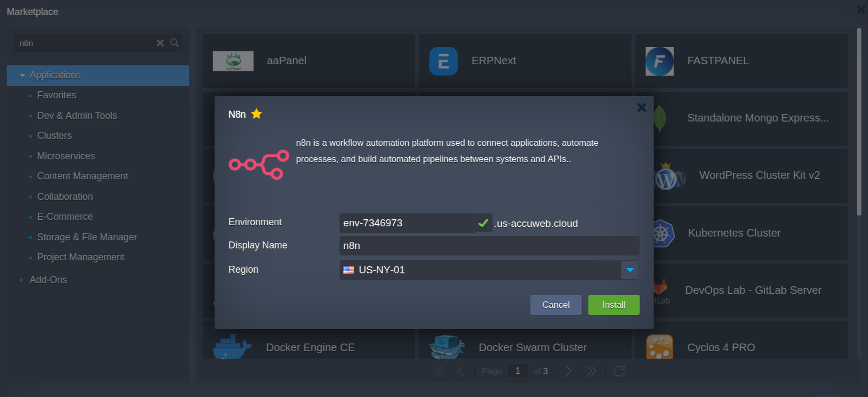Open the Add-Ons section
This screenshot has width=868, height=397.
48,280
